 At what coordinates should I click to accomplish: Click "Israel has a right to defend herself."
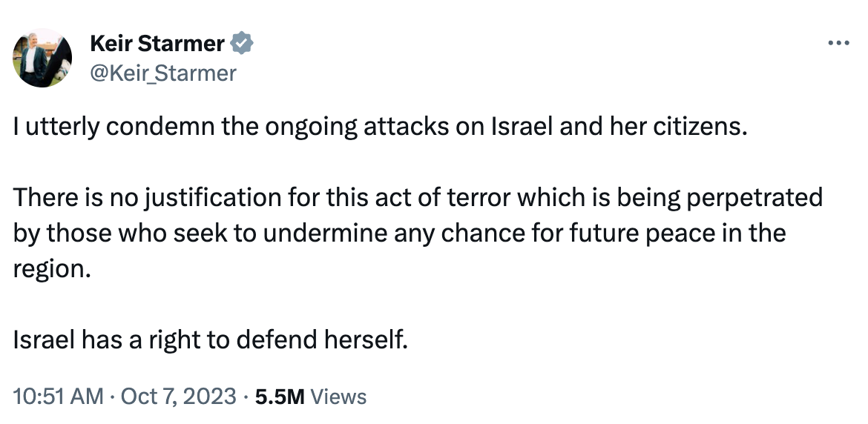(x=211, y=339)
